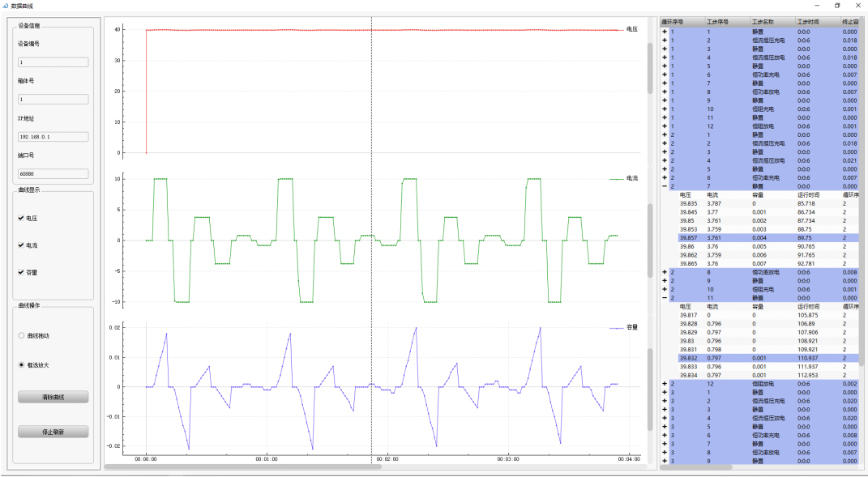The width and height of the screenshot is (868, 477).
Task: Focus the IP地址 field showing 192.168.0.1
Action: coord(53,137)
